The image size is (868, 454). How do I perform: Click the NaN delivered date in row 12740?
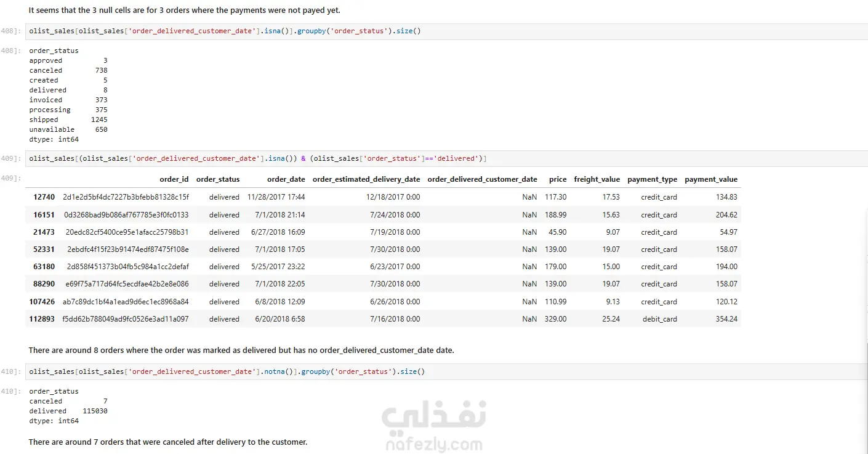(x=529, y=197)
